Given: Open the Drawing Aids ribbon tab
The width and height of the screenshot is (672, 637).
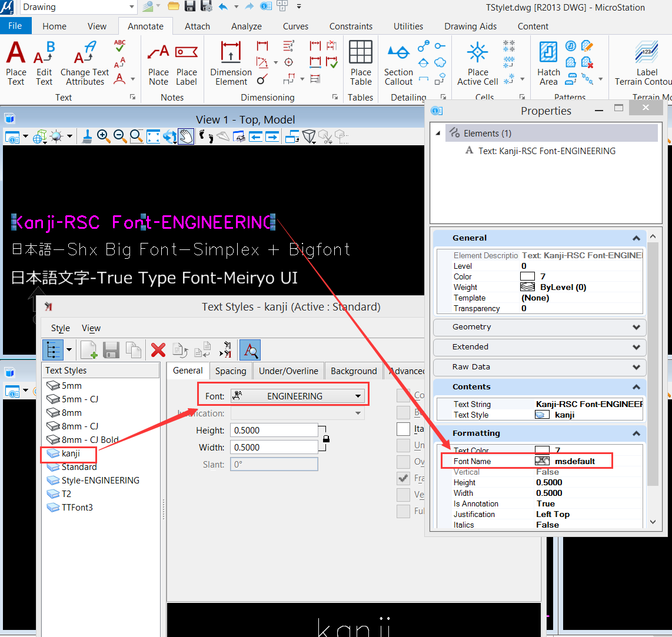Looking at the screenshot, I should click(470, 26).
